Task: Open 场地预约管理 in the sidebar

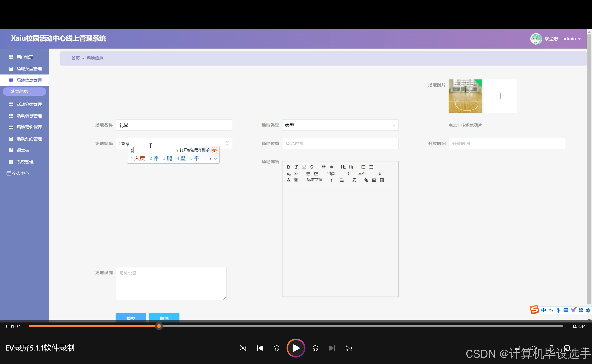Action: click(25, 127)
